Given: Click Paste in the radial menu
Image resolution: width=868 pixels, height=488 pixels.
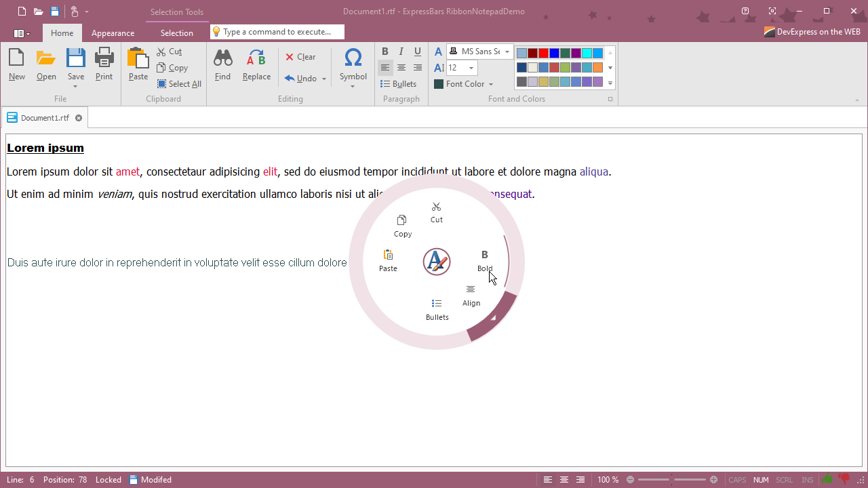Looking at the screenshot, I should click(x=388, y=261).
